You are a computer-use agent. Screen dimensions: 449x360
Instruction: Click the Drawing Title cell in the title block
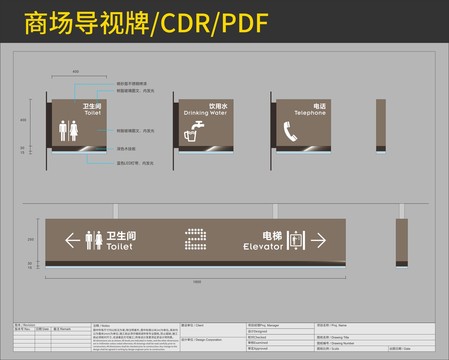click(x=375, y=337)
